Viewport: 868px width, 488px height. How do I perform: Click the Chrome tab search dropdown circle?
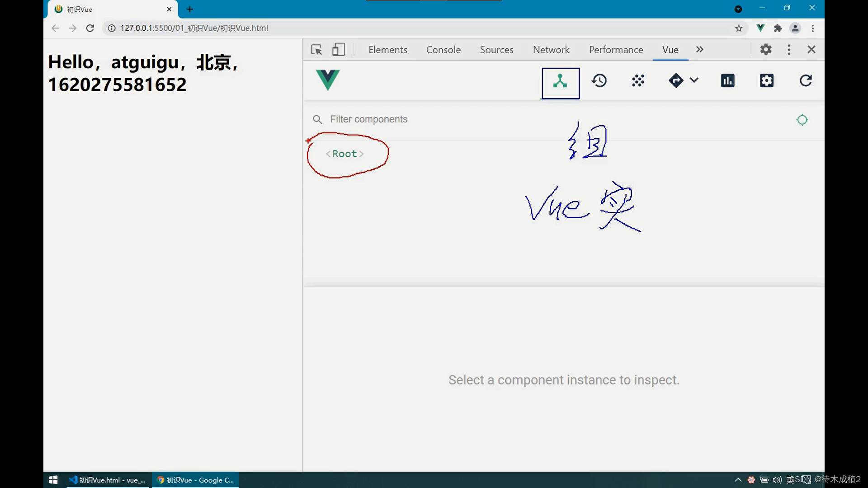coord(738,9)
